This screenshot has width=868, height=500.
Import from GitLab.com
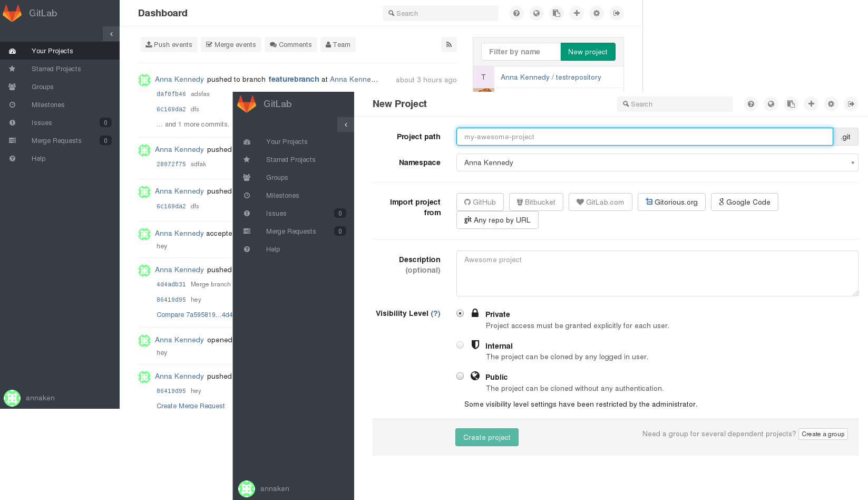tap(600, 202)
